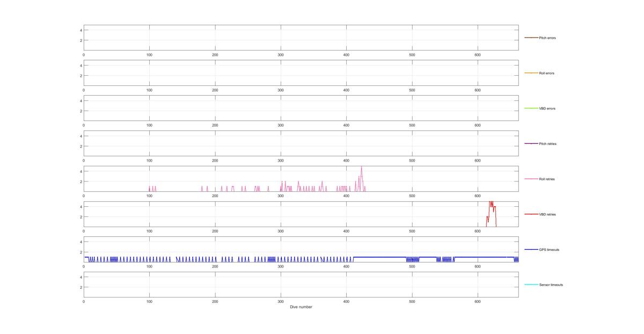Click the Roll errors legend label
The width and height of the screenshot is (644, 334).
(x=547, y=74)
